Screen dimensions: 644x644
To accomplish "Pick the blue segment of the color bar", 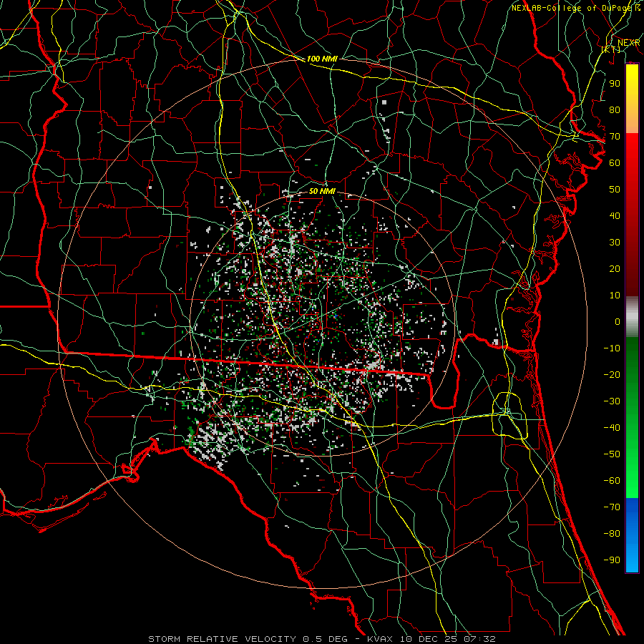I will [x=632, y=535].
